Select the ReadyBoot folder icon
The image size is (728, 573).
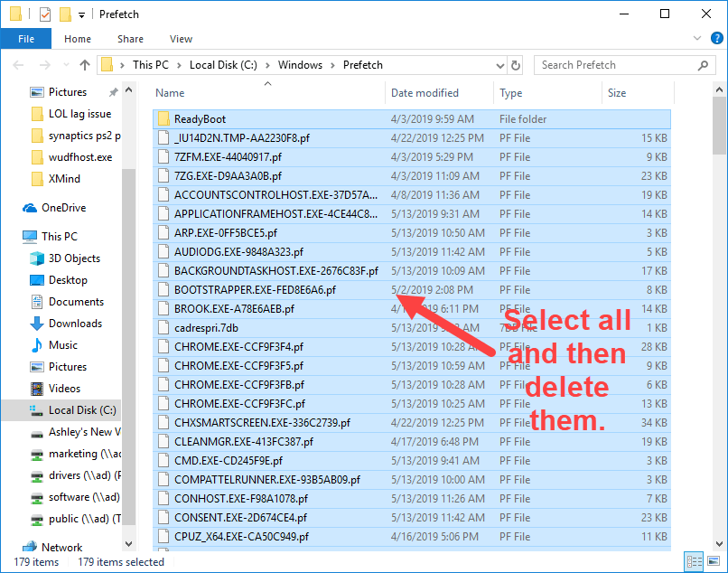163,119
